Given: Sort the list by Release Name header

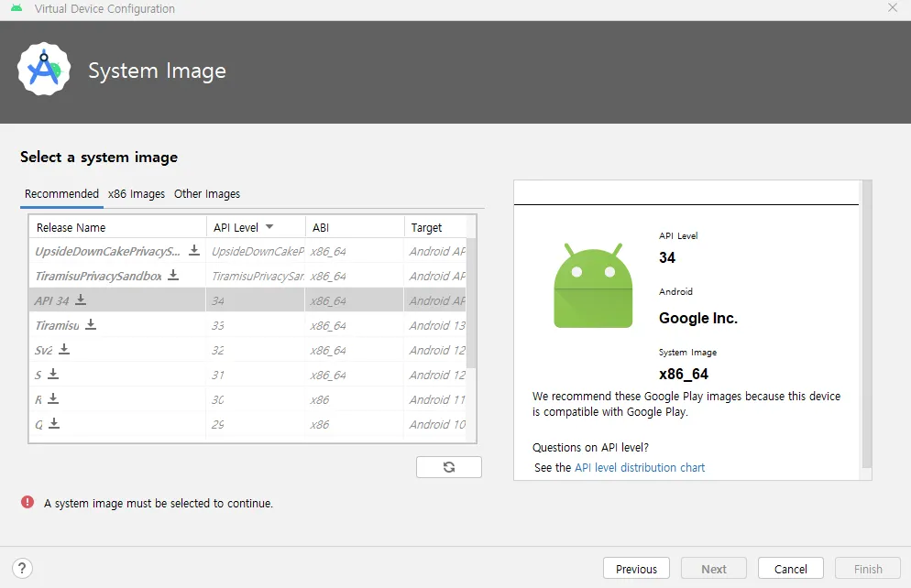Looking at the screenshot, I should pos(71,227).
